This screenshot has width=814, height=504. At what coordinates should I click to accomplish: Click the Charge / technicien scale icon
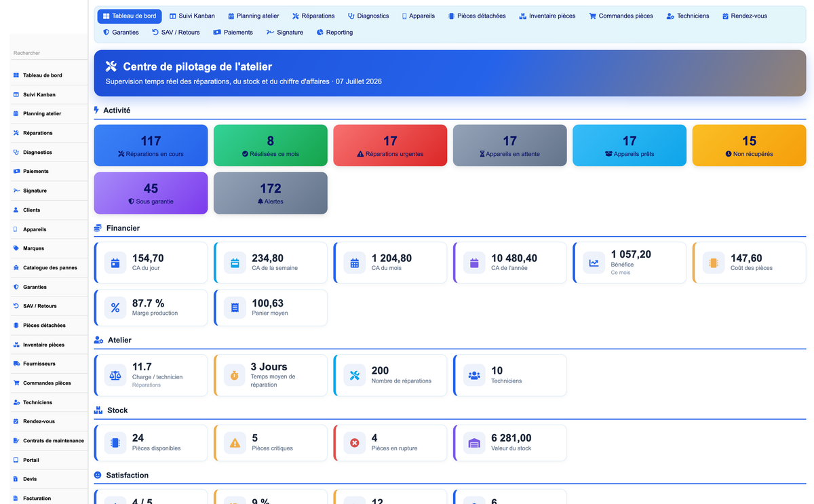pos(115,375)
